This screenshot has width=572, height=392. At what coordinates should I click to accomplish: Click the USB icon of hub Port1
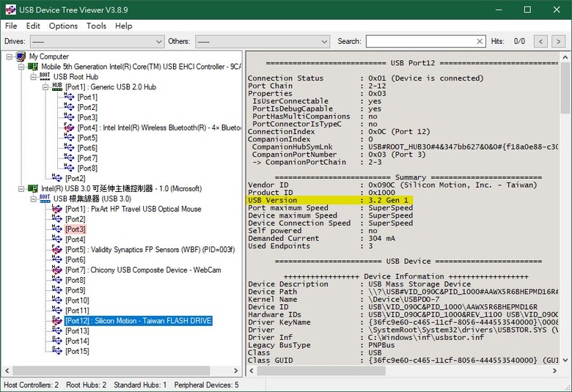click(x=69, y=97)
